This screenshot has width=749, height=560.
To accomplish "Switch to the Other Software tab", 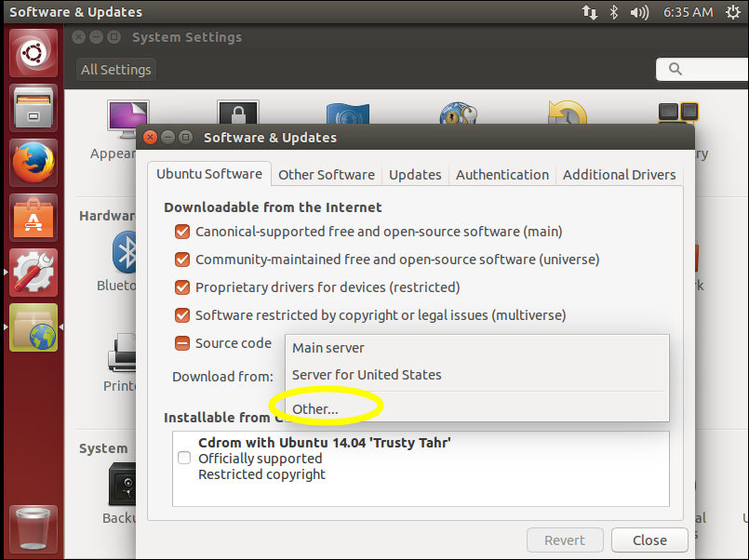I will coord(327,175).
